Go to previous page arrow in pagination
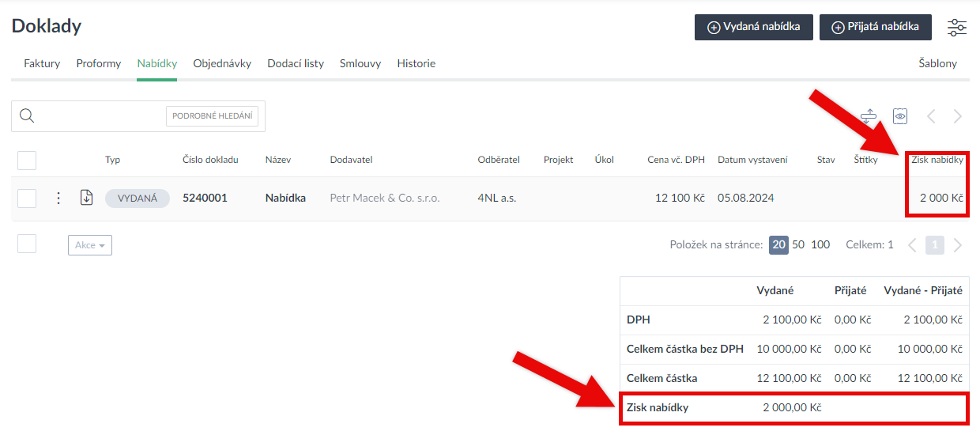The image size is (980, 435). click(x=912, y=245)
